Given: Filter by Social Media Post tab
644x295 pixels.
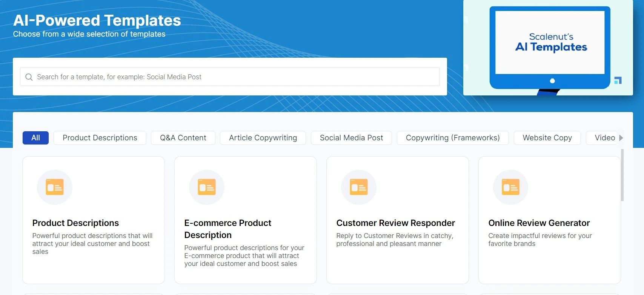Looking at the screenshot, I should tap(351, 138).
